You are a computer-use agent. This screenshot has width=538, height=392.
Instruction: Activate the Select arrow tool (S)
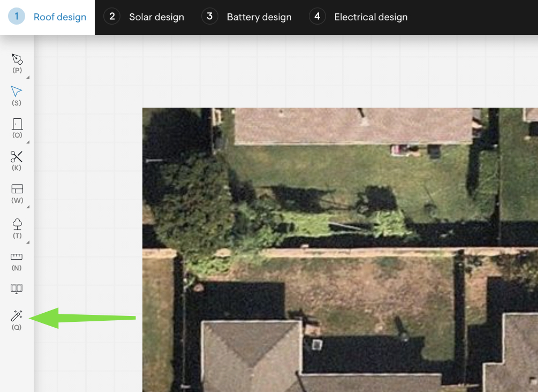tap(16, 91)
